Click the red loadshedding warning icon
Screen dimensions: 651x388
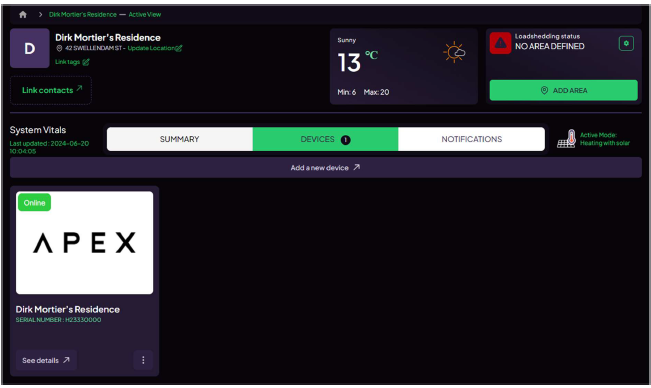click(x=500, y=43)
